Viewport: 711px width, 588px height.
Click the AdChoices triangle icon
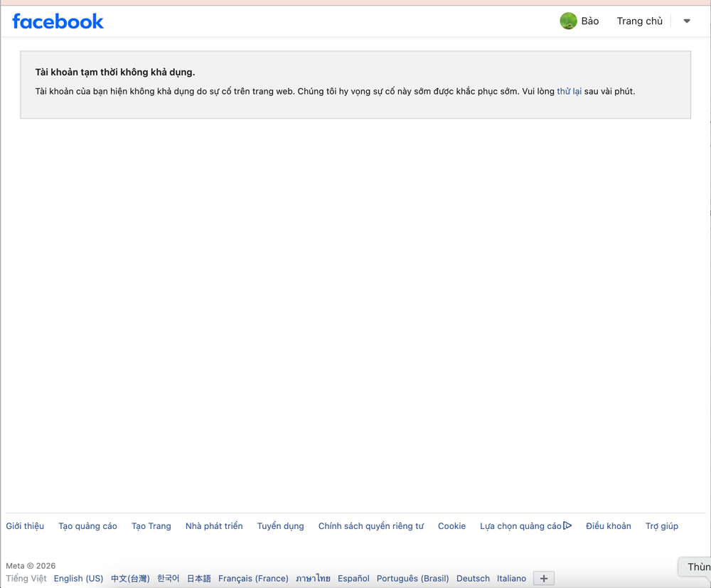click(567, 525)
